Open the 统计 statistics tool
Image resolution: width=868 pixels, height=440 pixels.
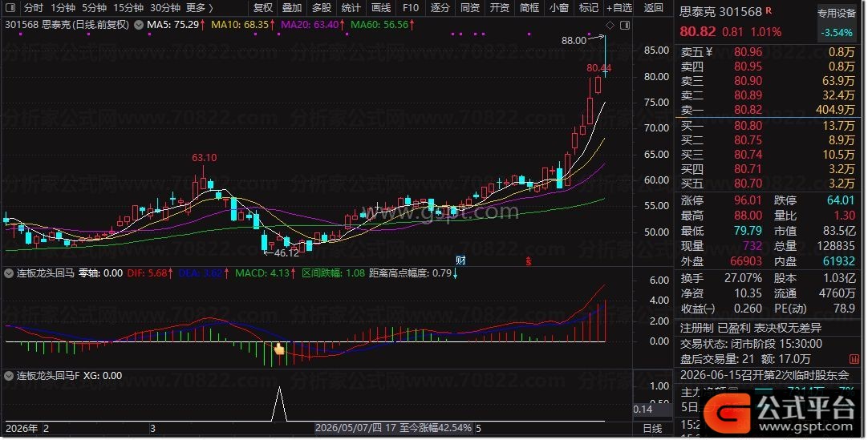(351, 8)
